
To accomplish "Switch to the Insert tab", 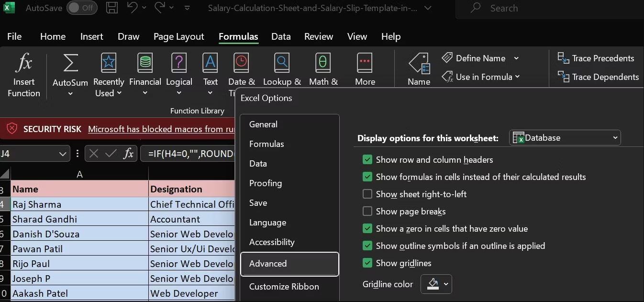I will tap(91, 36).
